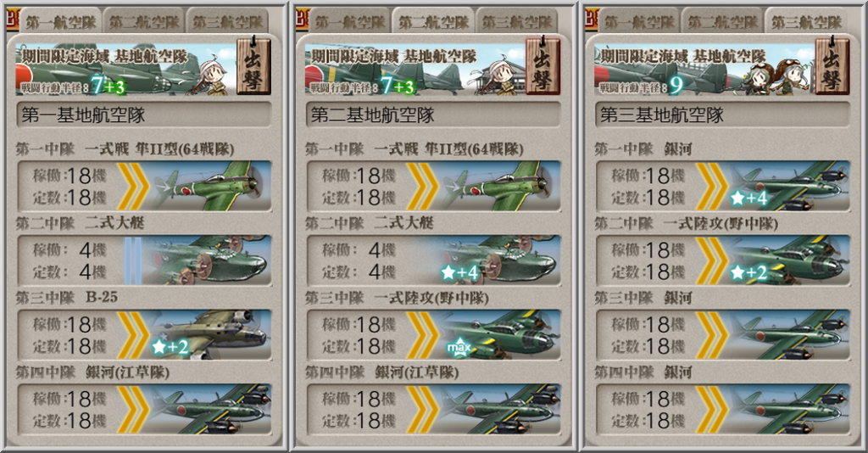Switch to 第三航空隊 tab in middle panel
Image resolution: width=868 pixels, height=453 pixels.
click(517, 22)
